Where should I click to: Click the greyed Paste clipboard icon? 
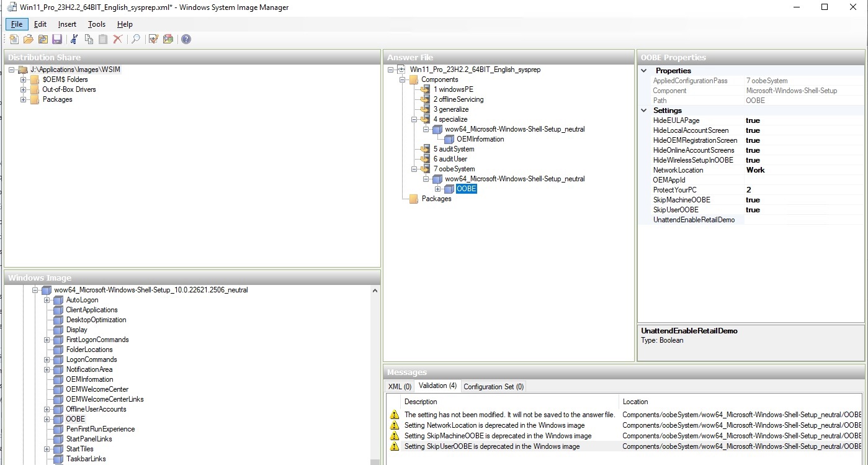[103, 39]
